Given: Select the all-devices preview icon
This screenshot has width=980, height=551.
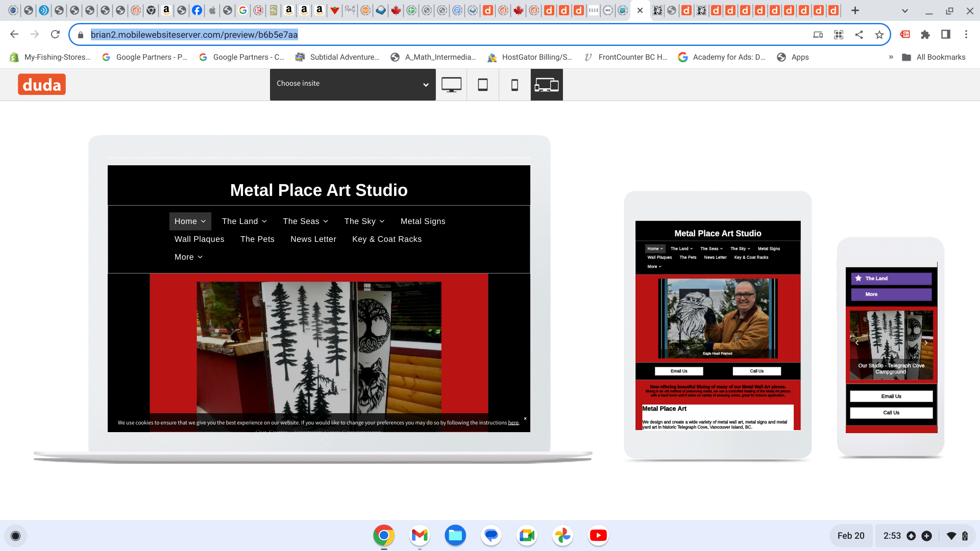Looking at the screenshot, I should (547, 85).
